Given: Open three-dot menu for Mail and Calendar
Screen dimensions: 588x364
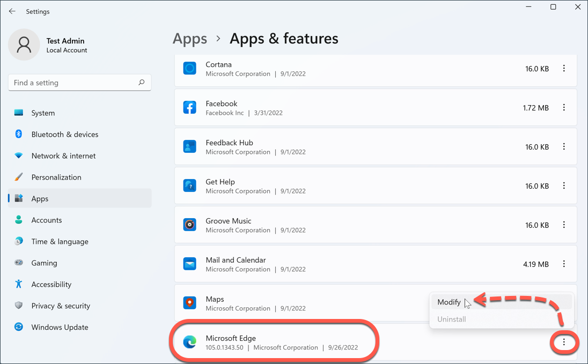Looking at the screenshot, I should [x=564, y=264].
